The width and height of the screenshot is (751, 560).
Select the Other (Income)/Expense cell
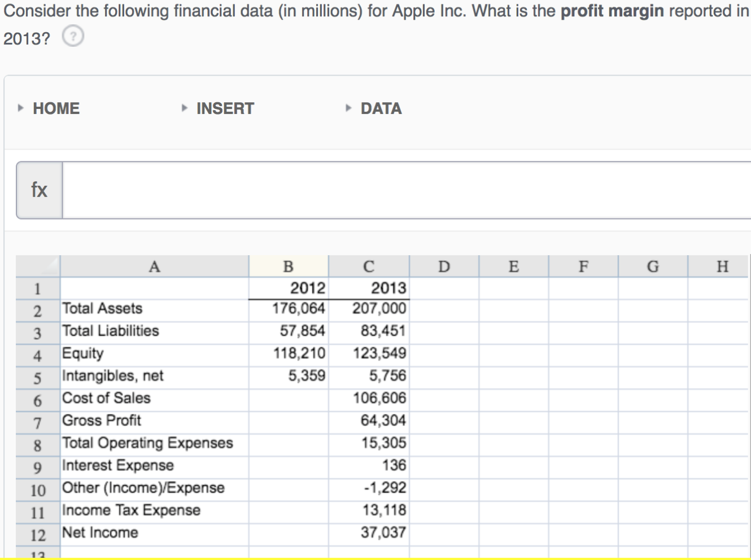pyautogui.click(x=154, y=490)
